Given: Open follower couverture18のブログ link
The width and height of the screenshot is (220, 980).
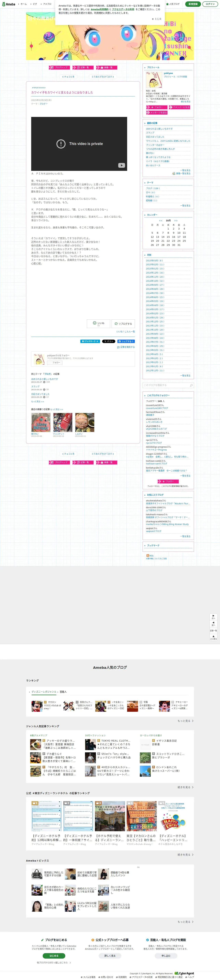Looking at the screenshot, I should 157,408.
